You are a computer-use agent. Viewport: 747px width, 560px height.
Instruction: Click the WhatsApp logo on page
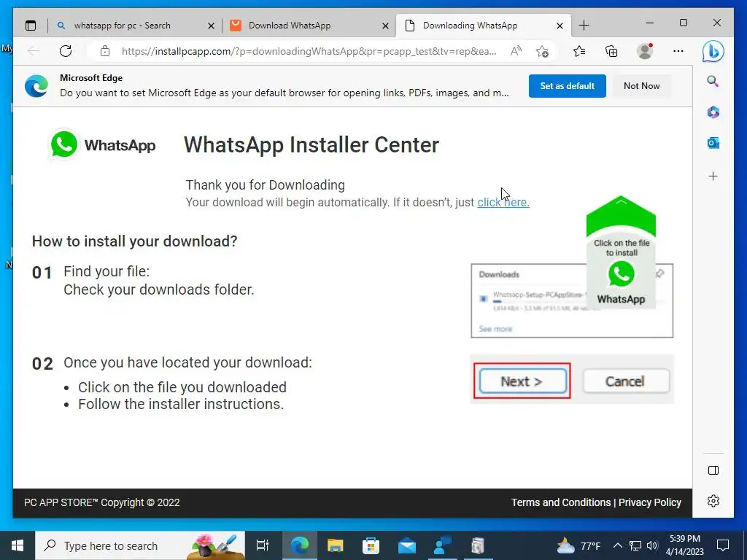click(103, 144)
